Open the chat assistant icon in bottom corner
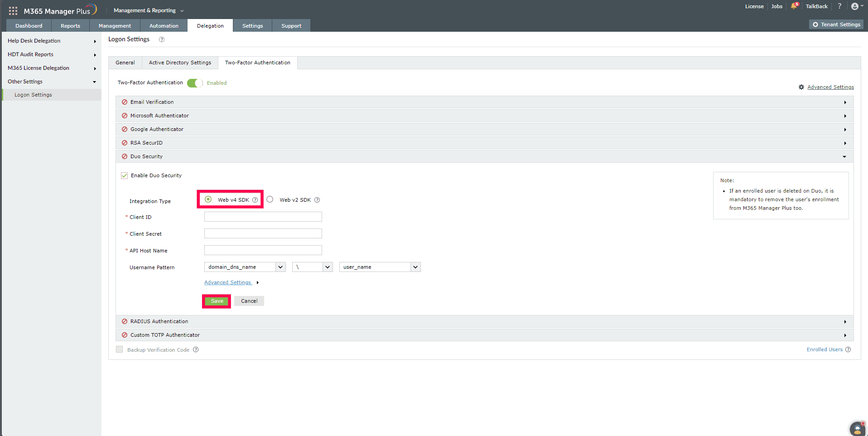This screenshot has height=436, width=868. point(857,428)
